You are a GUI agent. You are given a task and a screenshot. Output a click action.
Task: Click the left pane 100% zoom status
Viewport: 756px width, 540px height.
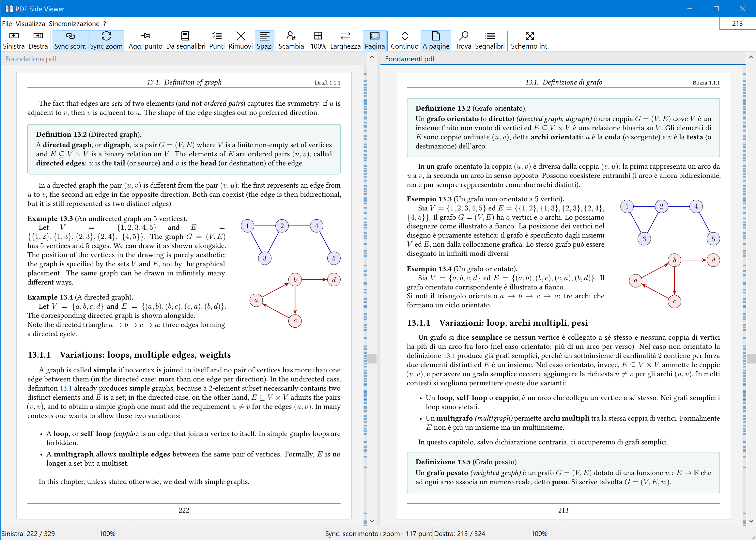[x=107, y=534]
